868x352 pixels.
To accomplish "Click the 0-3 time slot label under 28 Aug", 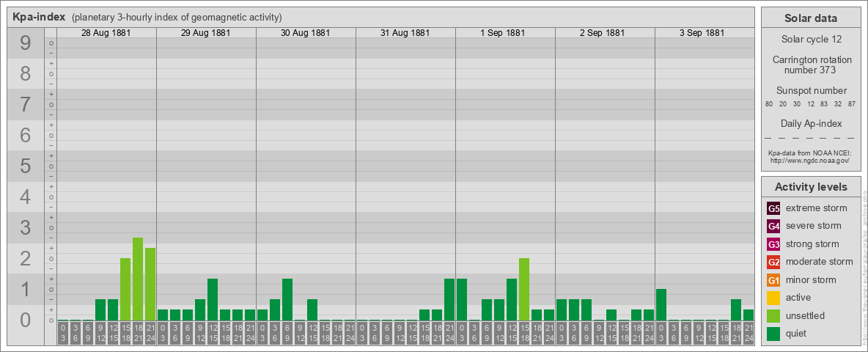I will (x=63, y=333).
